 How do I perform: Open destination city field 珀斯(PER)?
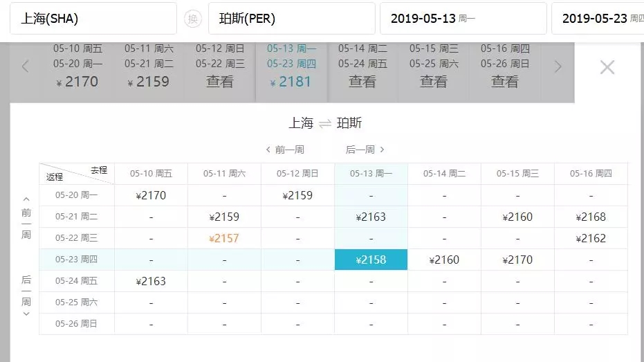point(292,19)
